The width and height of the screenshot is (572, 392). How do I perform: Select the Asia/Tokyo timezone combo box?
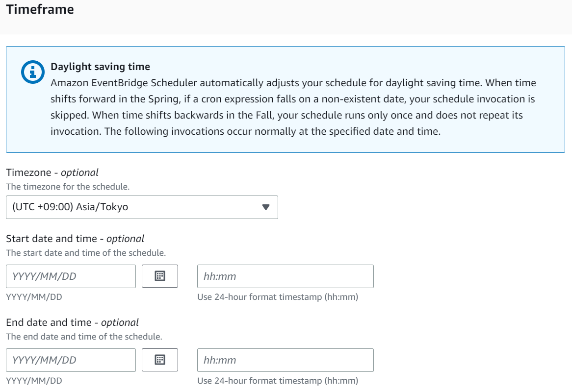click(132, 207)
